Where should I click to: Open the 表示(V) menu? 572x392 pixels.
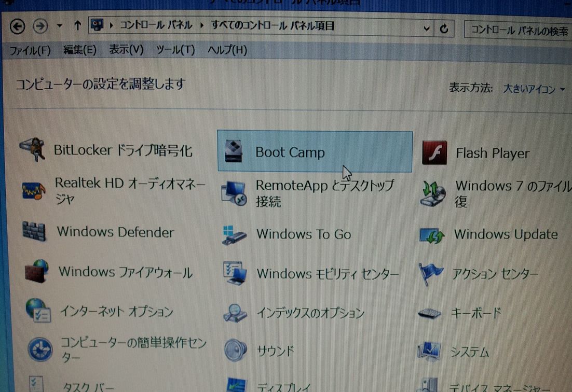point(126,50)
